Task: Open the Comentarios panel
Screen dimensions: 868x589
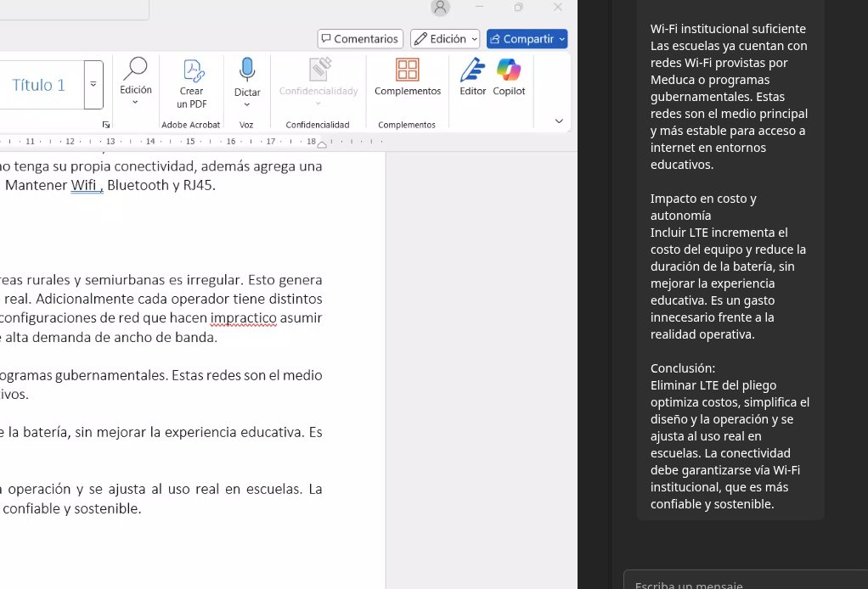Action: point(359,38)
